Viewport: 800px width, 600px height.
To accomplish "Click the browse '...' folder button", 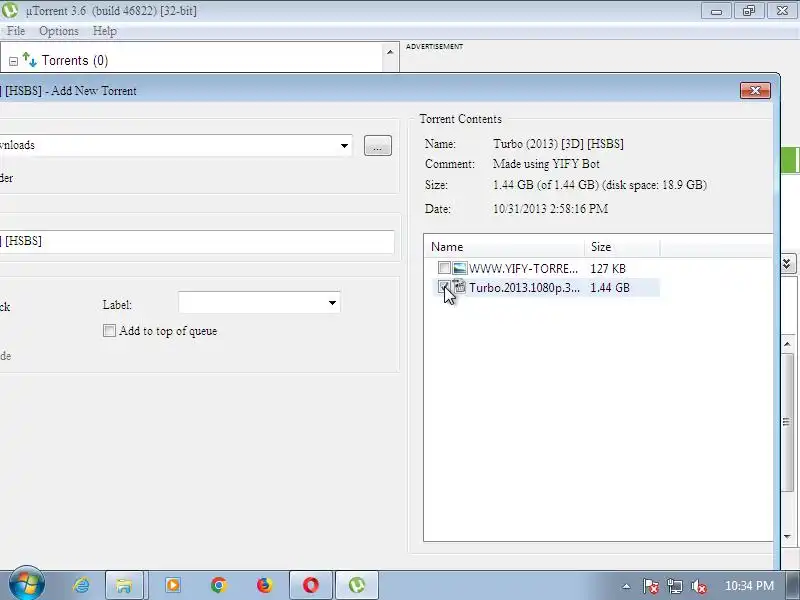I will (x=378, y=145).
